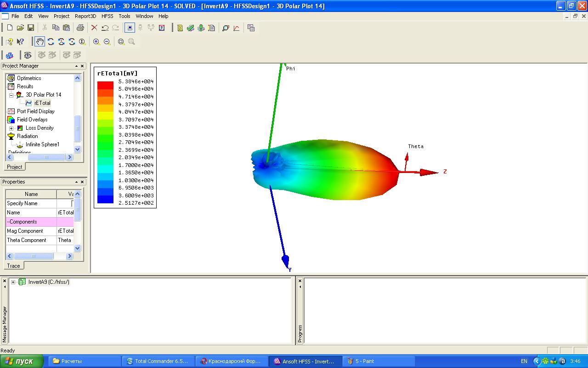
Task: Paste using the clipboard toolbar icon
Action: (66, 28)
